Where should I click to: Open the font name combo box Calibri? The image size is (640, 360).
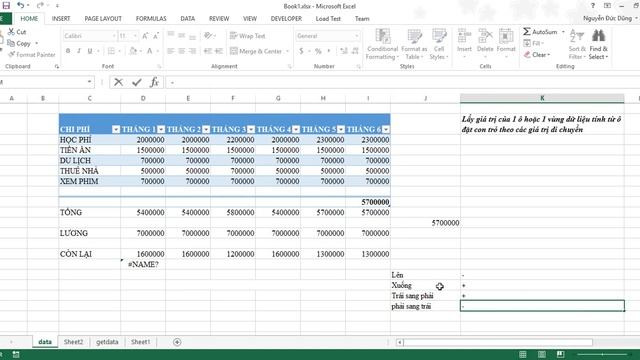click(x=89, y=36)
